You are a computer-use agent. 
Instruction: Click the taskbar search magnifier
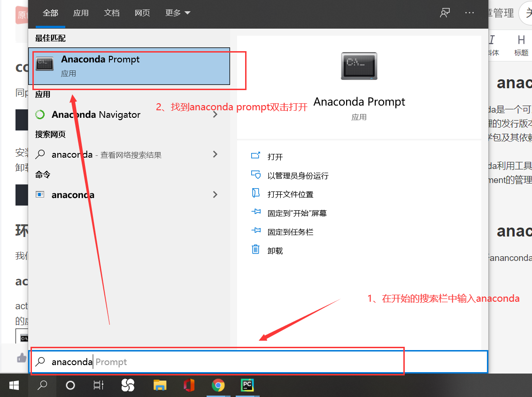42,385
